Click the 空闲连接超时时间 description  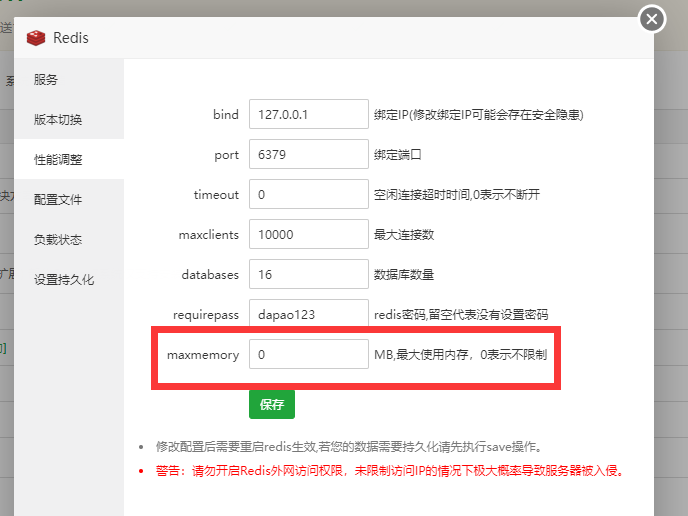(x=457, y=194)
